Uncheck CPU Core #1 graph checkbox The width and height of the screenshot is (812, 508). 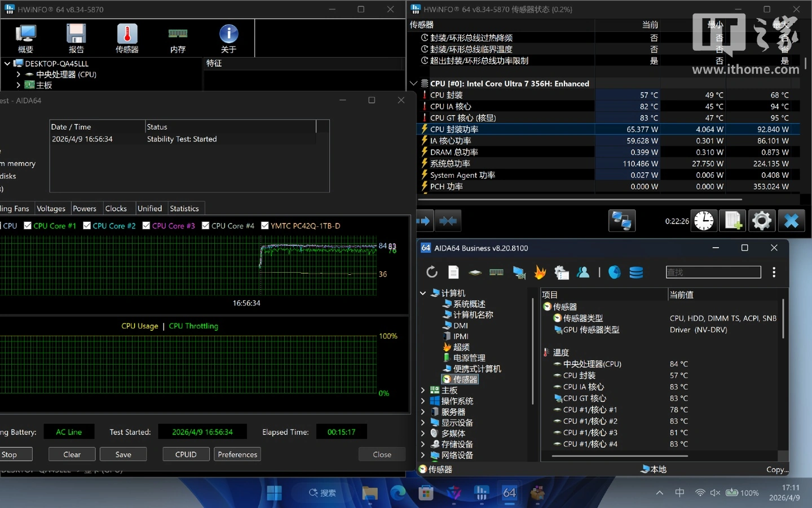pos(28,226)
